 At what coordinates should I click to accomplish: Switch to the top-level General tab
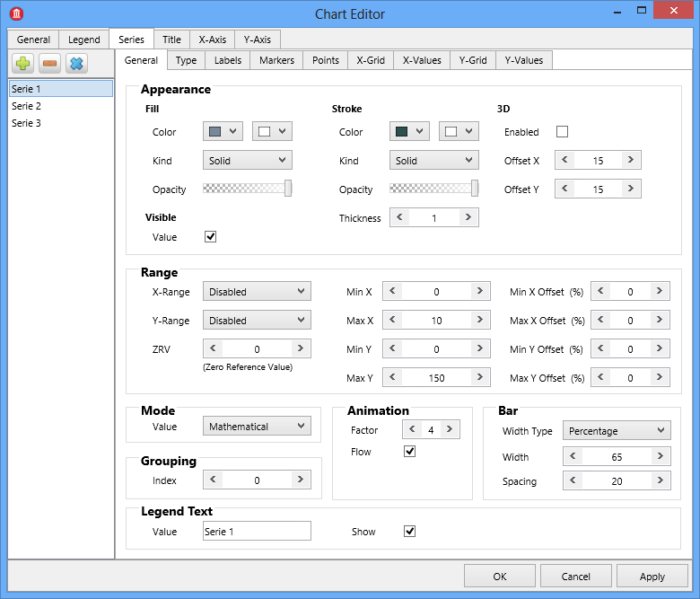point(33,40)
